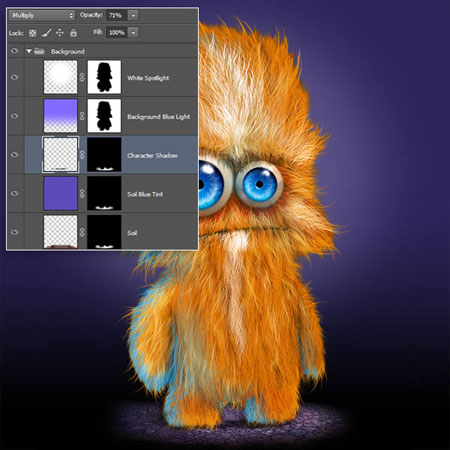
Task: Unlink mask on Soil layer
Action: coord(82,232)
